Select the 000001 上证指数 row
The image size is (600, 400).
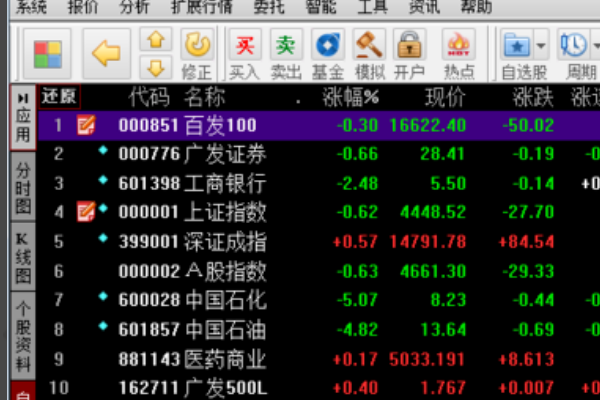[319, 212]
